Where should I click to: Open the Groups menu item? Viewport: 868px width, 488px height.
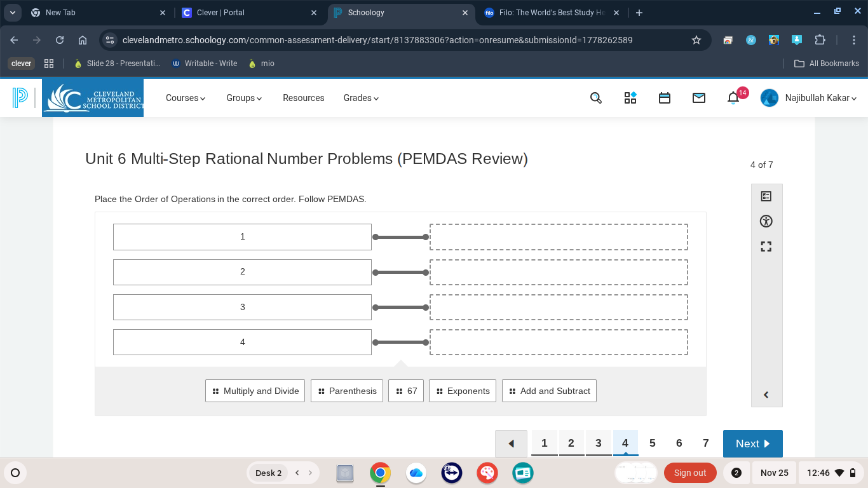click(243, 98)
